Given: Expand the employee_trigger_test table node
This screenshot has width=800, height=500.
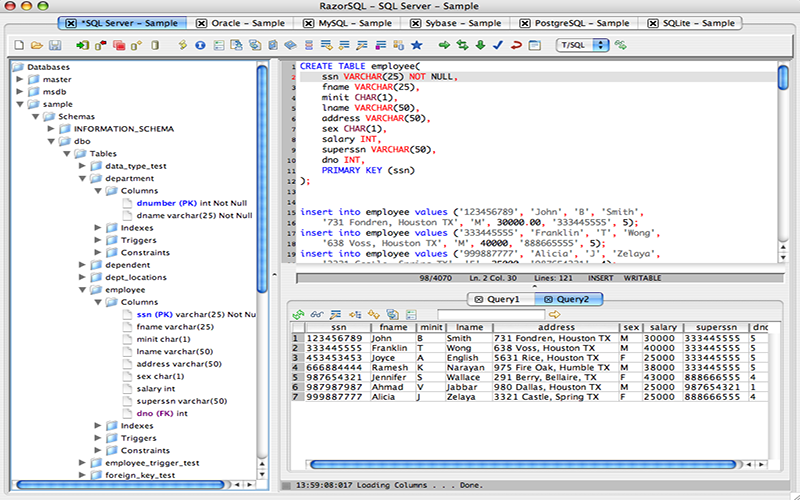Looking at the screenshot, I should [x=82, y=463].
